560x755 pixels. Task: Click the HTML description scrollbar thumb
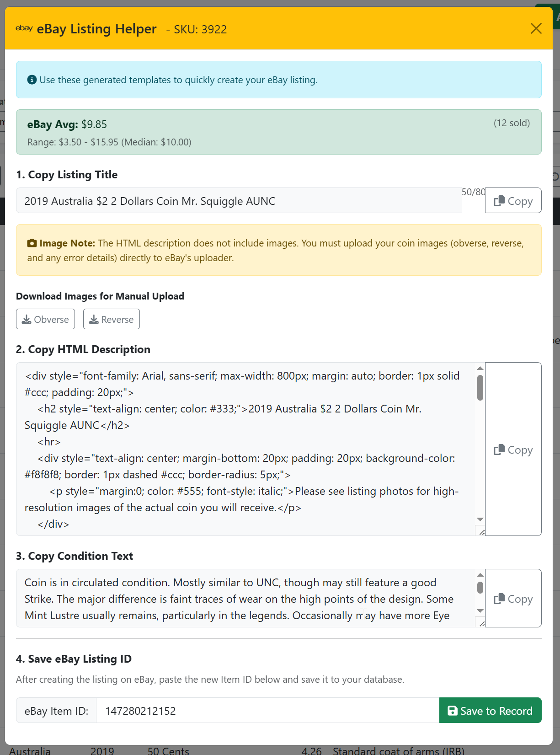480,388
